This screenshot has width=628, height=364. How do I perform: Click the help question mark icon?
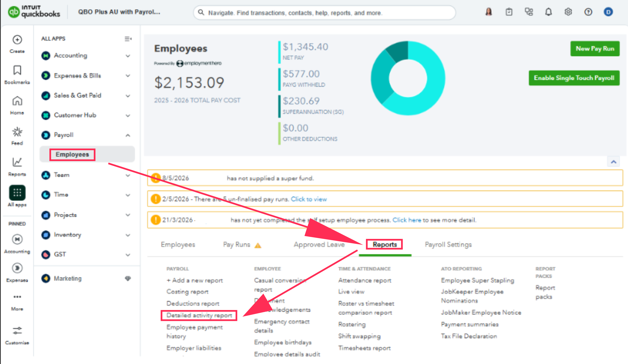click(x=588, y=12)
